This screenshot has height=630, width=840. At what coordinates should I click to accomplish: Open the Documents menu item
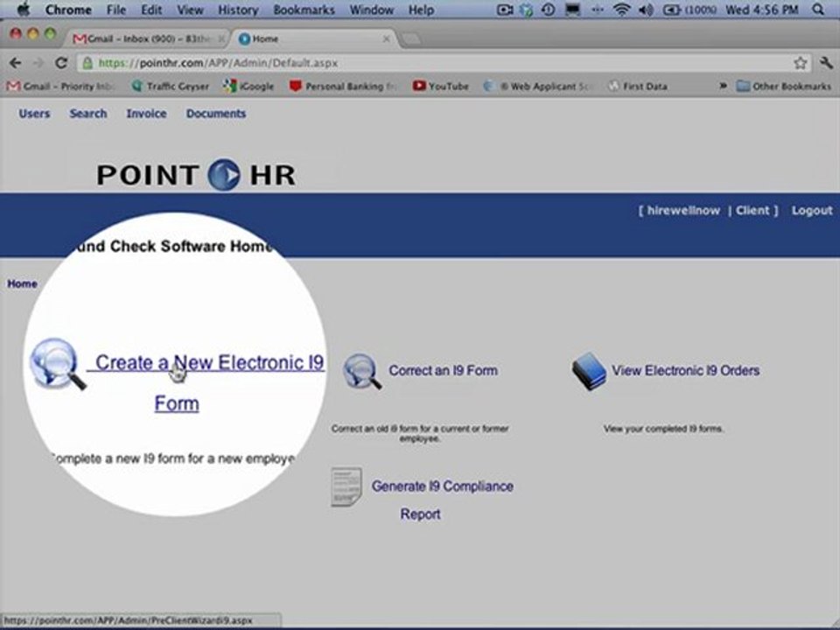[x=216, y=114]
